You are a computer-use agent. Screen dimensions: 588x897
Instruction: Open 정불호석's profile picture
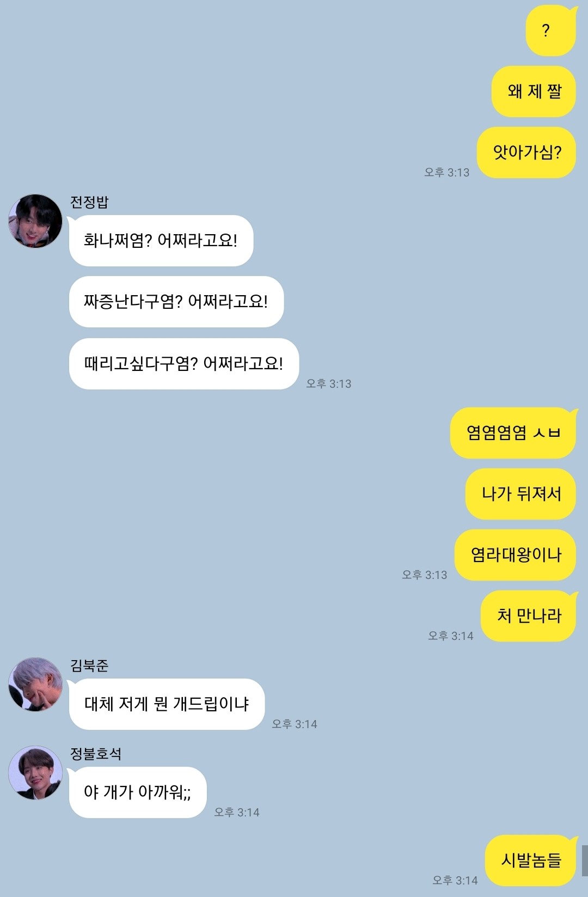35,773
